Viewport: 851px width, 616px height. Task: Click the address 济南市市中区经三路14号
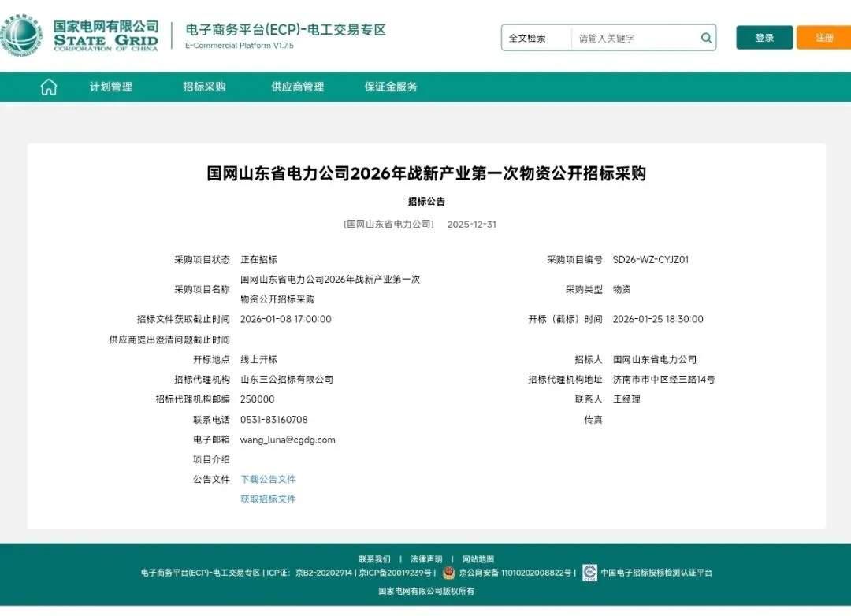click(x=663, y=380)
